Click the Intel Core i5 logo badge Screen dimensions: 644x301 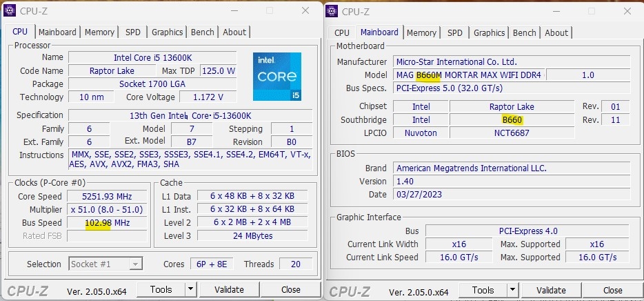click(277, 77)
